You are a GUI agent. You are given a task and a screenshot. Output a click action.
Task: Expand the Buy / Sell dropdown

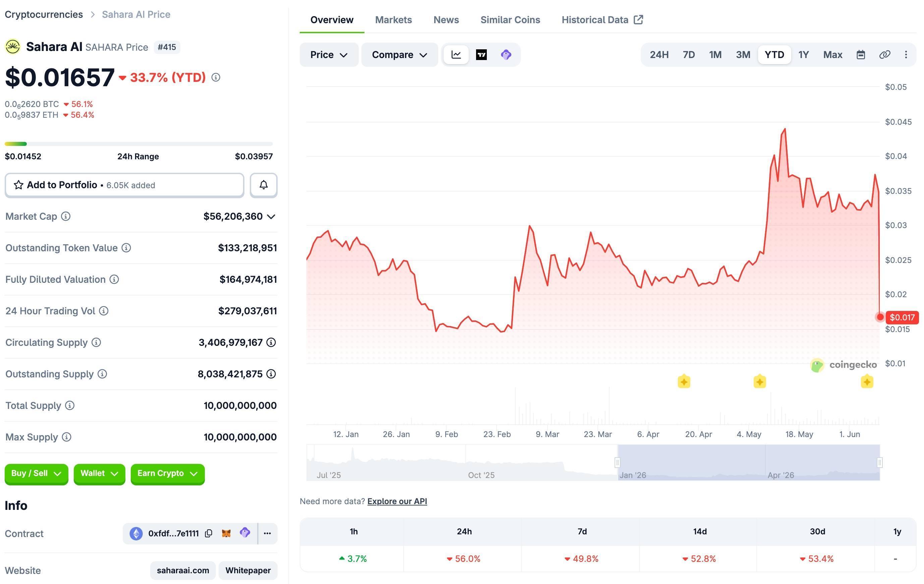coord(37,473)
